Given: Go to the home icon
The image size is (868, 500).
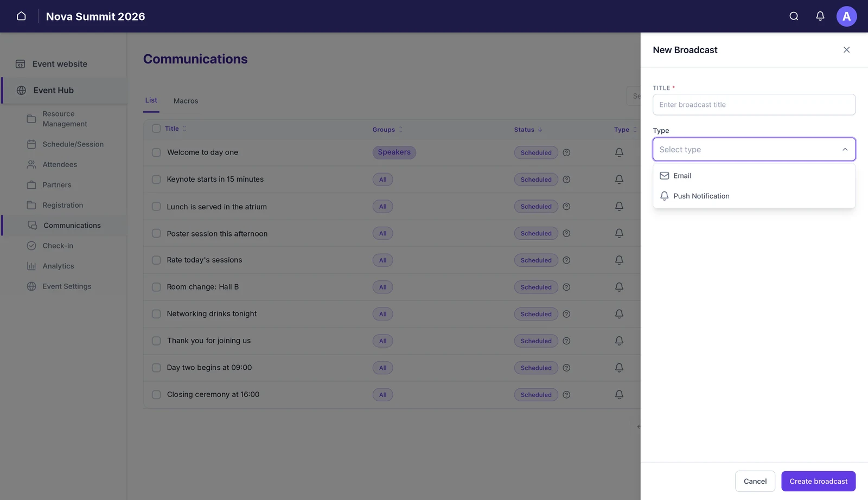Looking at the screenshot, I should click(21, 16).
